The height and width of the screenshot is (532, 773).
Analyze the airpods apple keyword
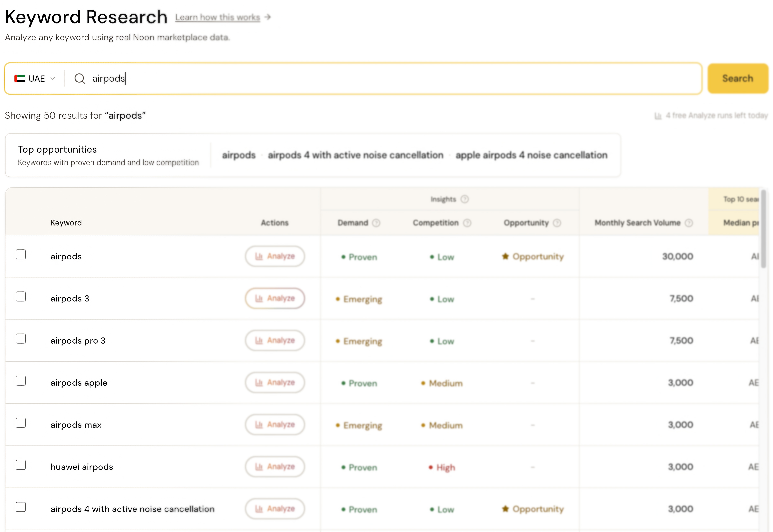(275, 382)
